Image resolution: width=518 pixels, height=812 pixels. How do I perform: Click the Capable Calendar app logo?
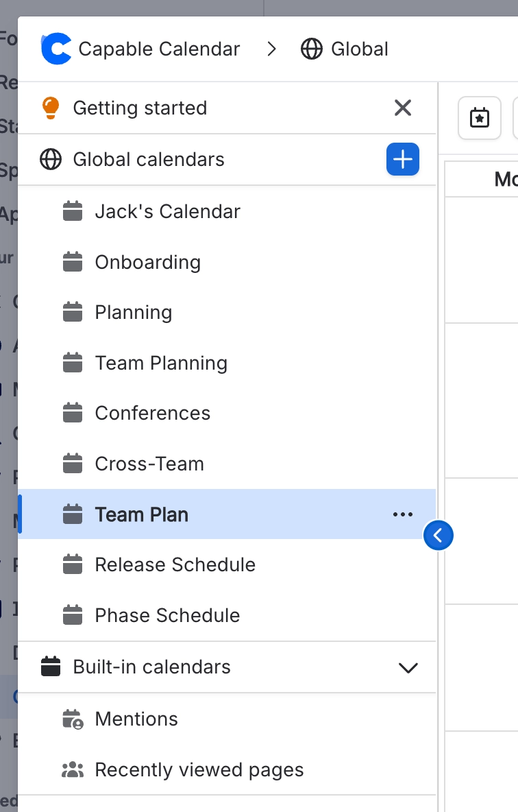55,49
